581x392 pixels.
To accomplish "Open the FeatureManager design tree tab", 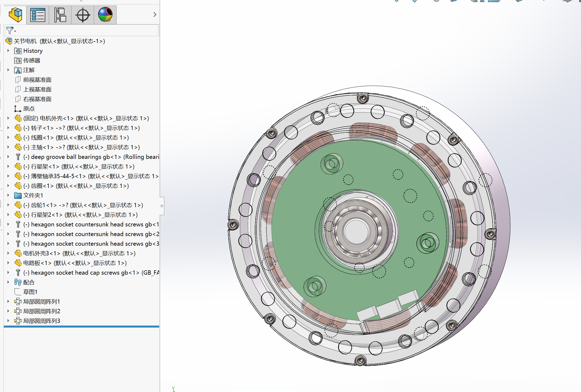I will pyautogui.click(x=15, y=15).
